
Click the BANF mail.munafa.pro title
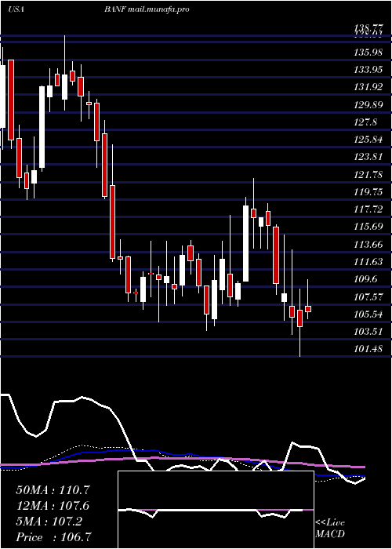coord(147,9)
